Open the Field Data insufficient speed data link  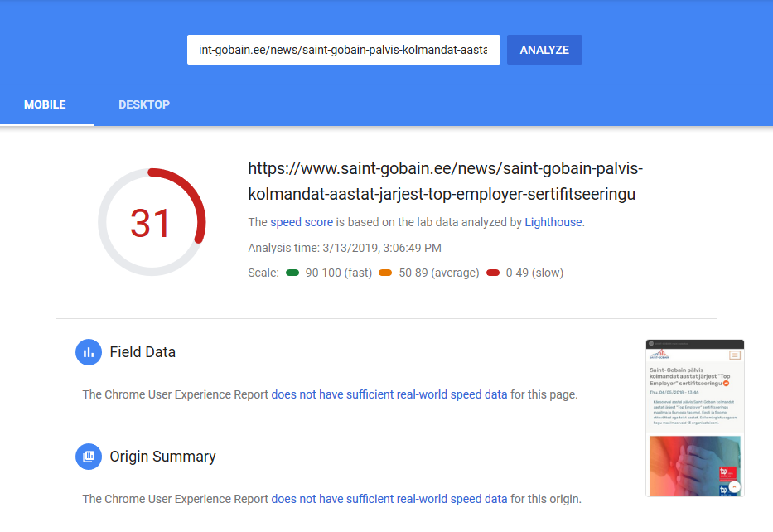coord(389,394)
